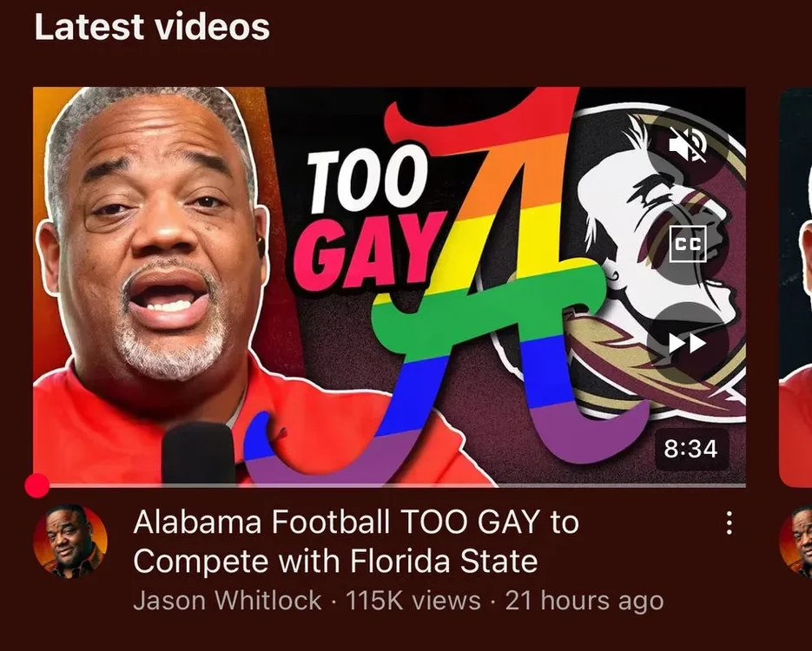Open the partially visible next video thumbnail
812x651 pixels.
796,287
